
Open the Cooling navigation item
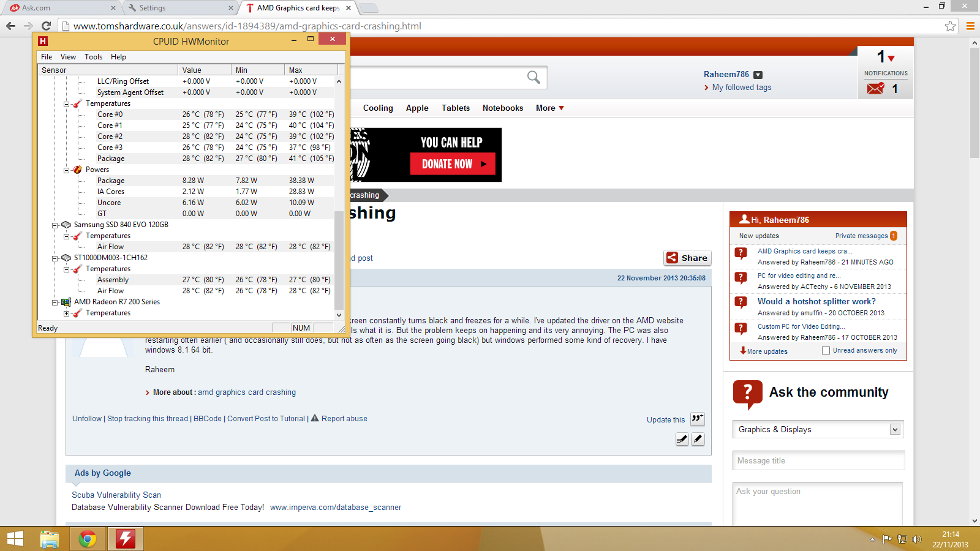[378, 108]
